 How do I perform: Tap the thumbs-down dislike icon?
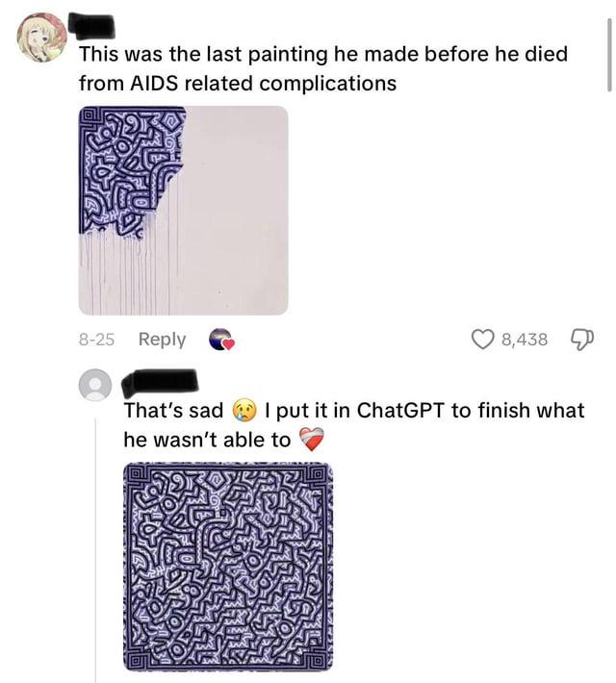[x=582, y=340]
